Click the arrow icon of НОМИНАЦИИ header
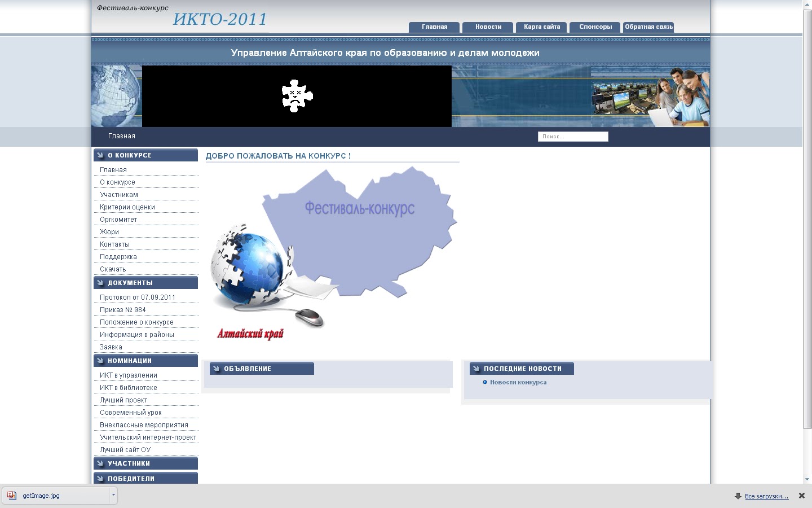The width and height of the screenshot is (812, 508). tap(100, 361)
